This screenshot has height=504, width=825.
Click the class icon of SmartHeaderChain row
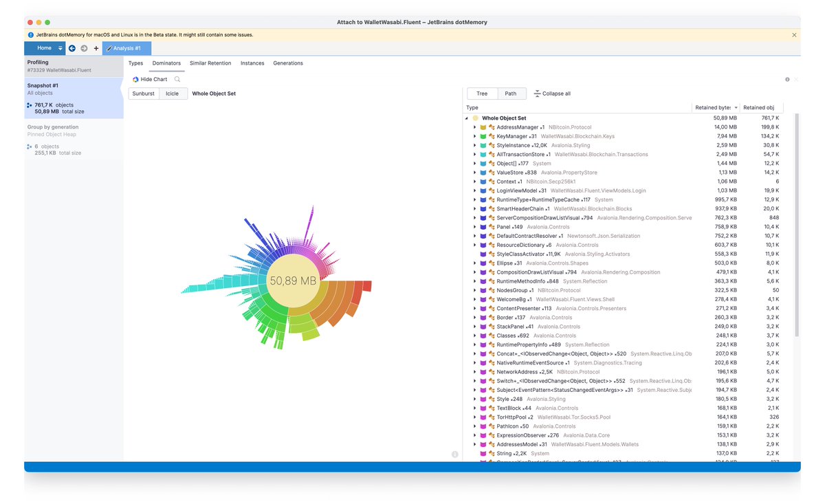tap(492, 209)
